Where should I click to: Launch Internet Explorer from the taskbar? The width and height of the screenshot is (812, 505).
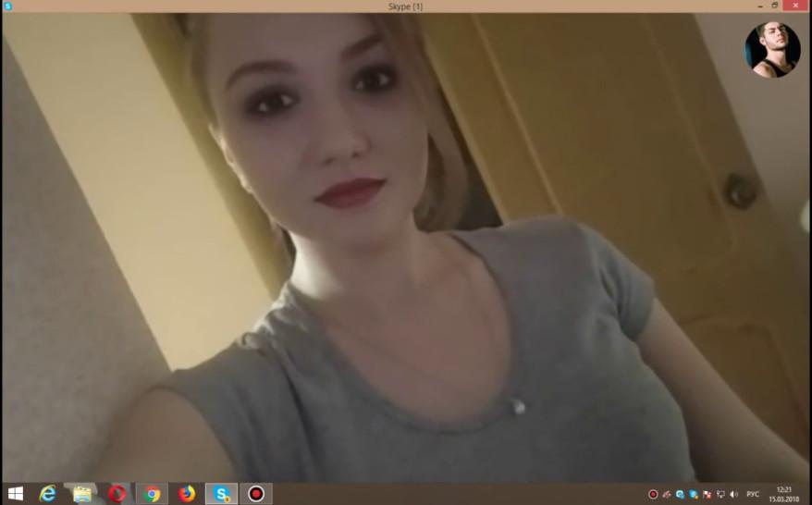tap(47, 494)
